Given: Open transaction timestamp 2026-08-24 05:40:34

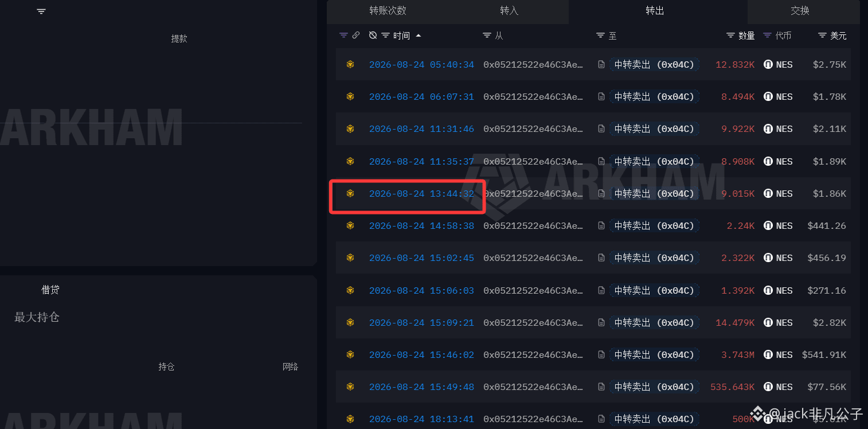Looking at the screenshot, I should coord(421,65).
